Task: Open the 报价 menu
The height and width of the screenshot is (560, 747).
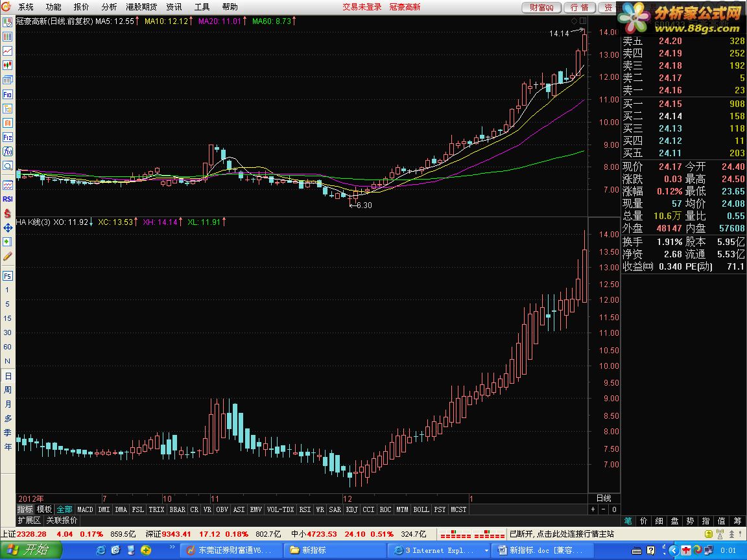Action: 81,6
